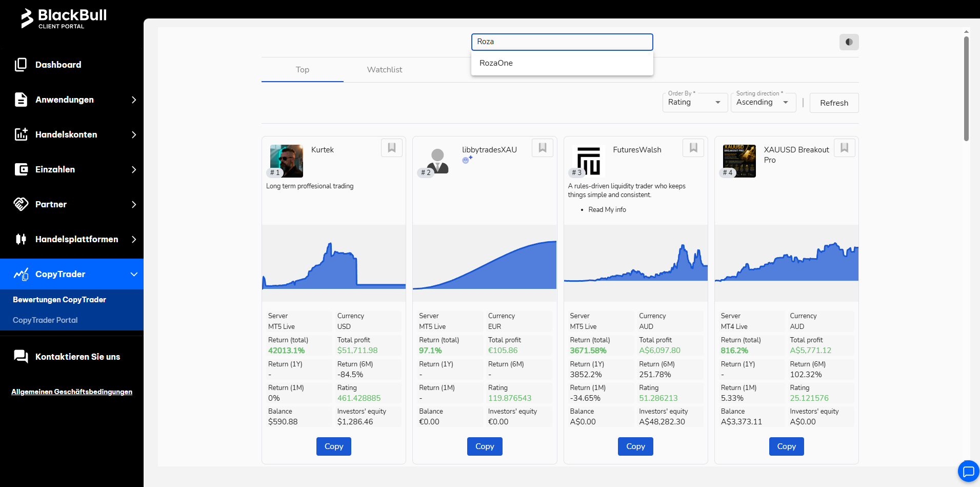
Task: Open Allgemeinen Geschäftsbedingungen link
Action: (72, 392)
